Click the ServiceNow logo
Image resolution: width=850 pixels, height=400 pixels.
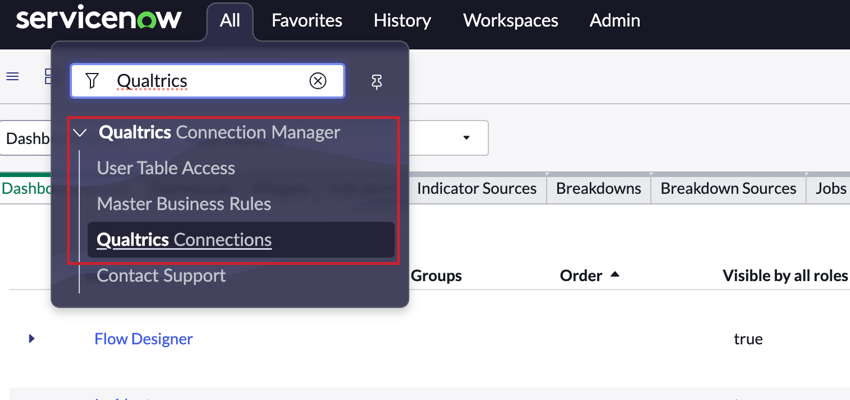pos(98,19)
